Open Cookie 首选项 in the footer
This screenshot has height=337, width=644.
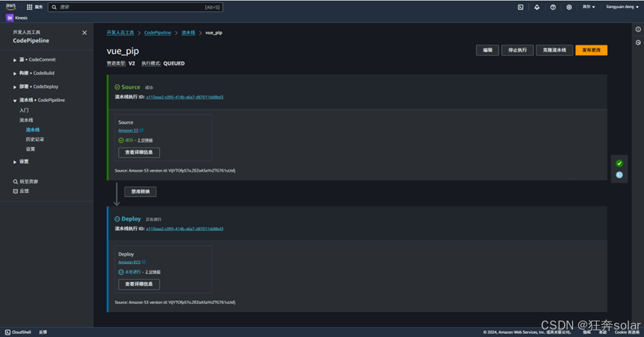tap(627, 333)
